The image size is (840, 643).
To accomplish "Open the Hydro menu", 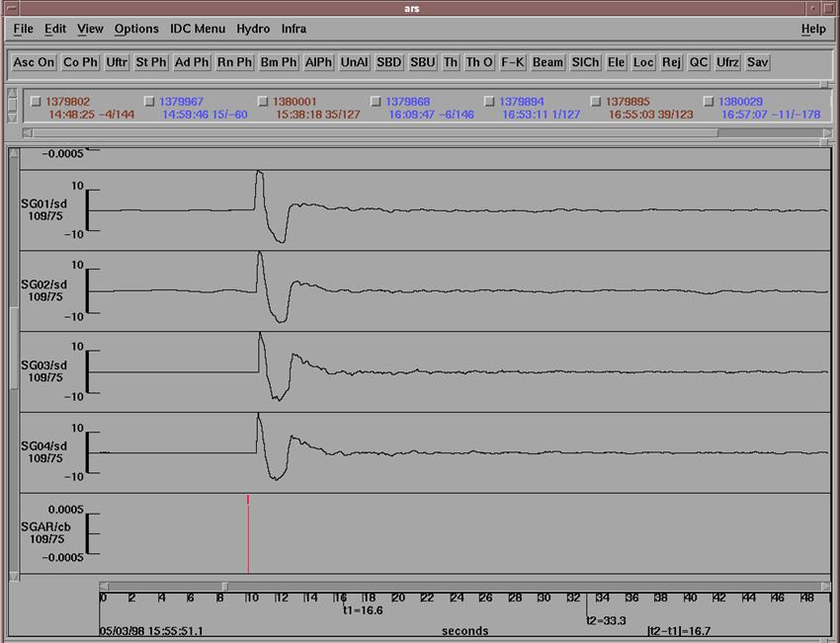I will [x=253, y=29].
